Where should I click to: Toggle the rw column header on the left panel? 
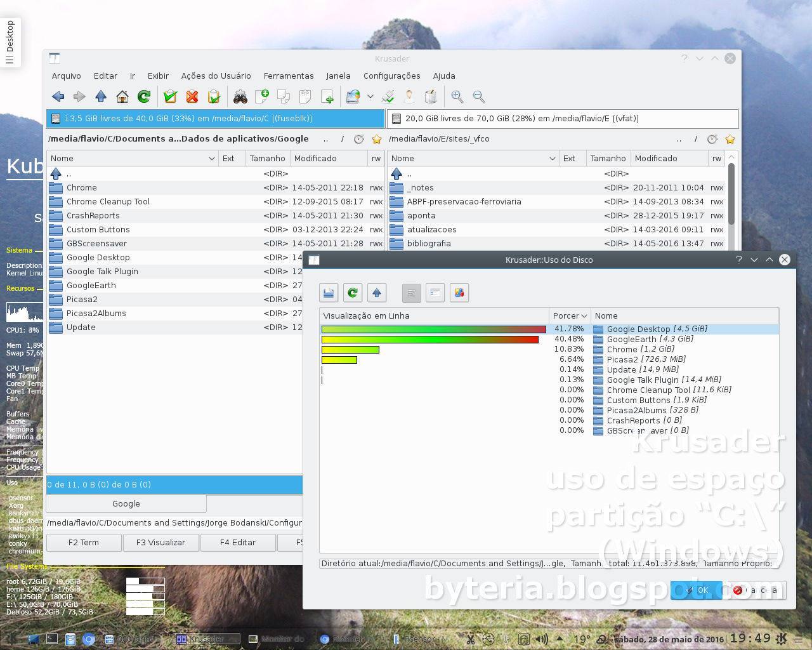click(x=376, y=158)
